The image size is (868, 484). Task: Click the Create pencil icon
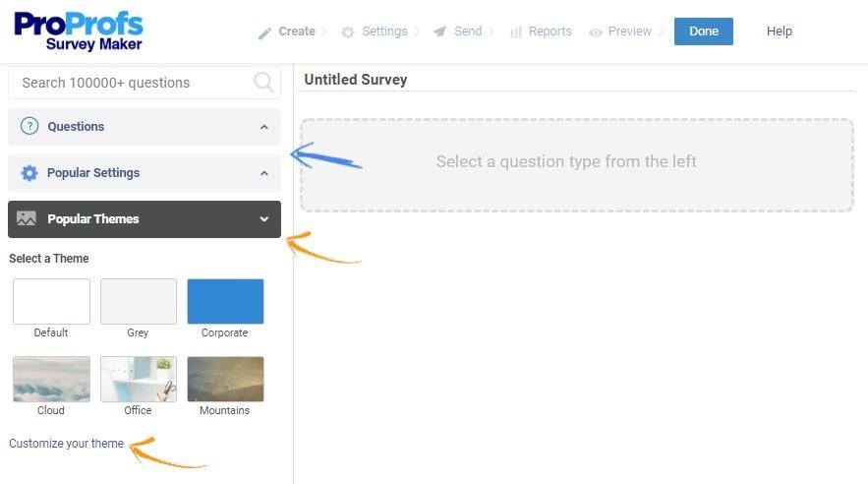tap(264, 32)
